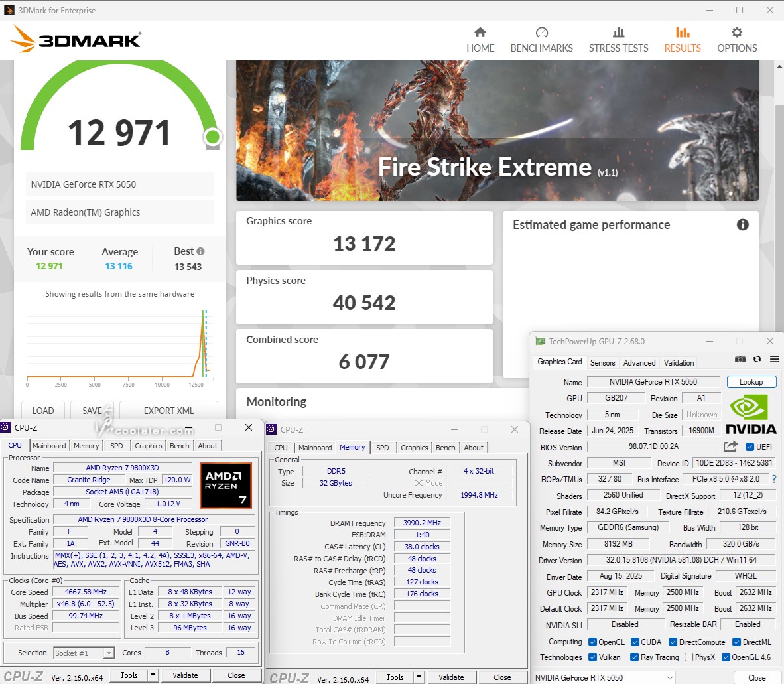The height and width of the screenshot is (684, 784).
Task: Click the Tools button in CPU-Z Memory window
Action: (x=395, y=677)
